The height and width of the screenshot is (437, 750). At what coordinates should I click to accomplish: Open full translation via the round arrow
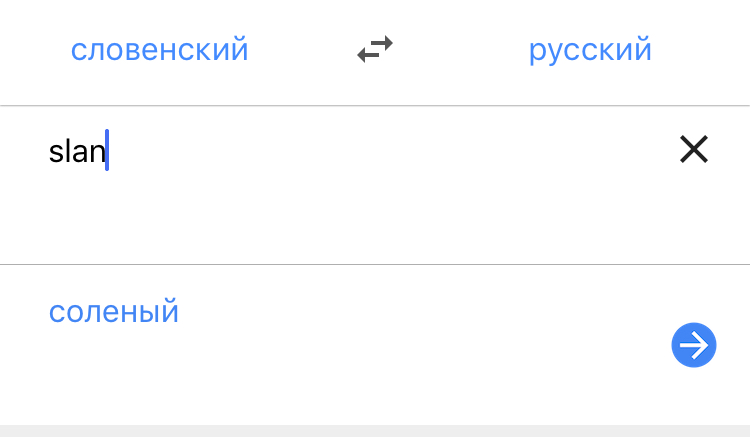[693, 345]
